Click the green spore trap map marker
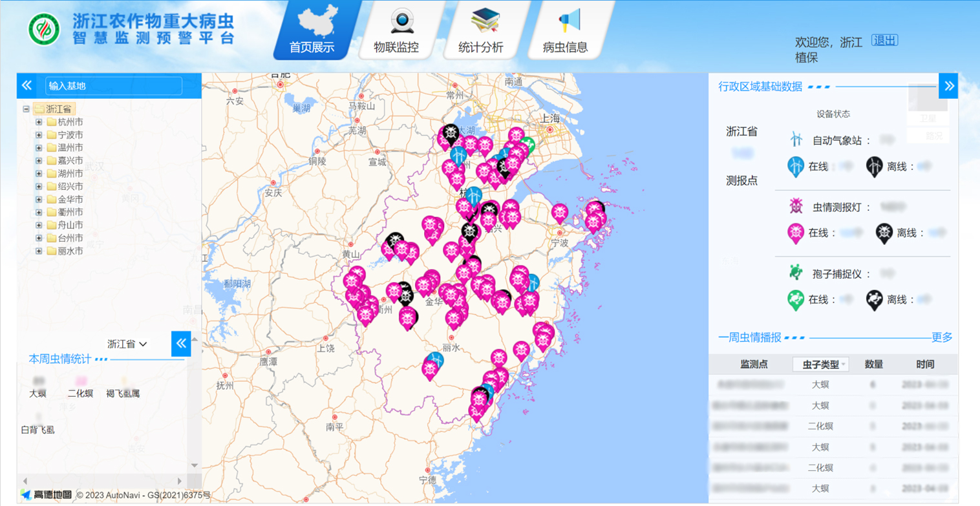The image size is (980, 506). click(x=528, y=145)
